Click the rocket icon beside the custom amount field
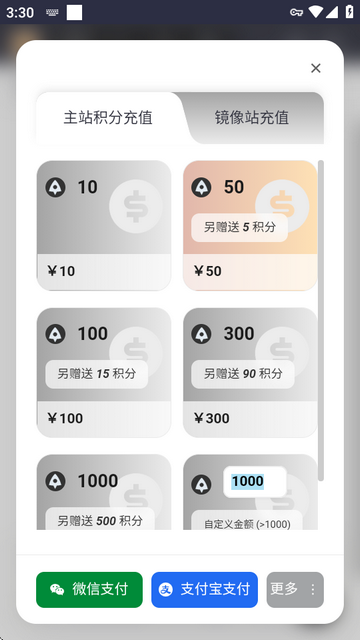Viewport: 360px width, 640px height. click(202, 484)
